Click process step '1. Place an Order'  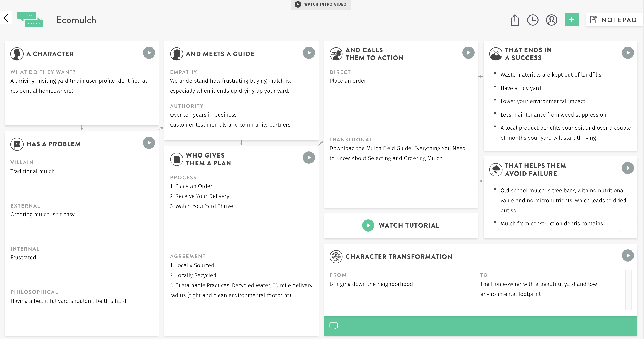pyautogui.click(x=191, y=186)
